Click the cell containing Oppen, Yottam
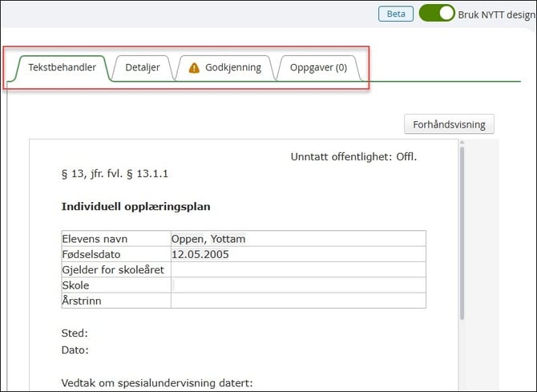 pyautogui.click(x=297, y=239)
